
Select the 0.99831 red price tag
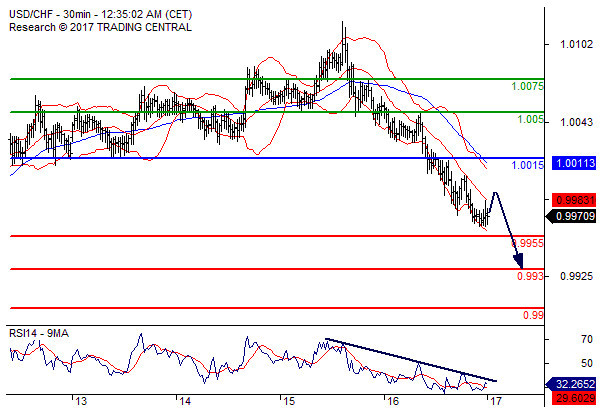(x=574, y=200)
